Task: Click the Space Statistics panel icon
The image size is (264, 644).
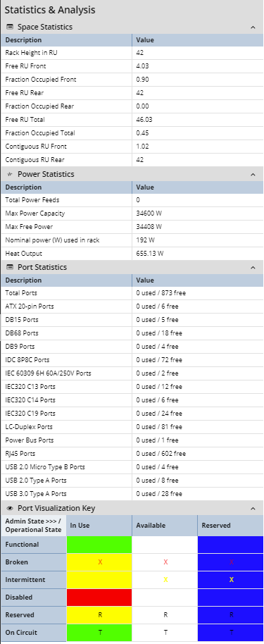Action: pos(10,27)
